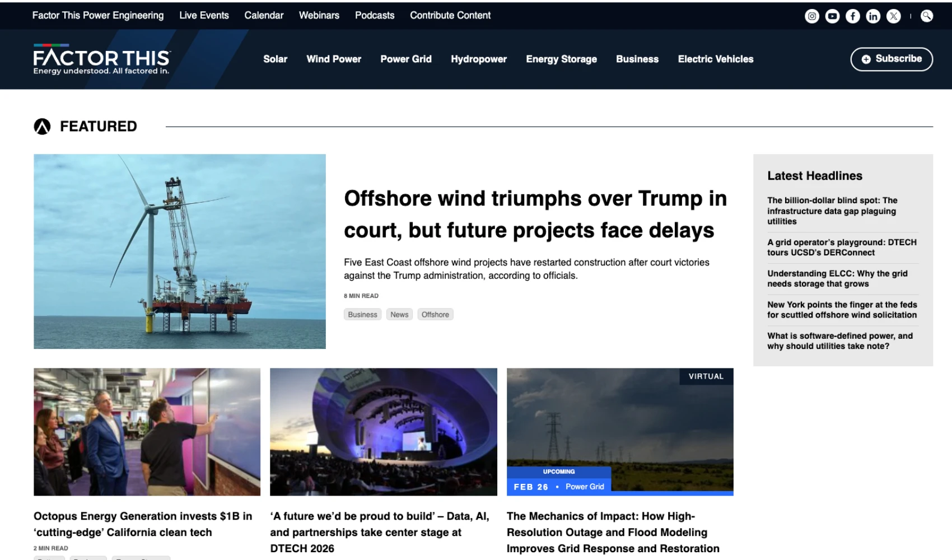This screenshot has width=952, height=560.
Task: Open the Webinars page
Action: coord(319,15)
